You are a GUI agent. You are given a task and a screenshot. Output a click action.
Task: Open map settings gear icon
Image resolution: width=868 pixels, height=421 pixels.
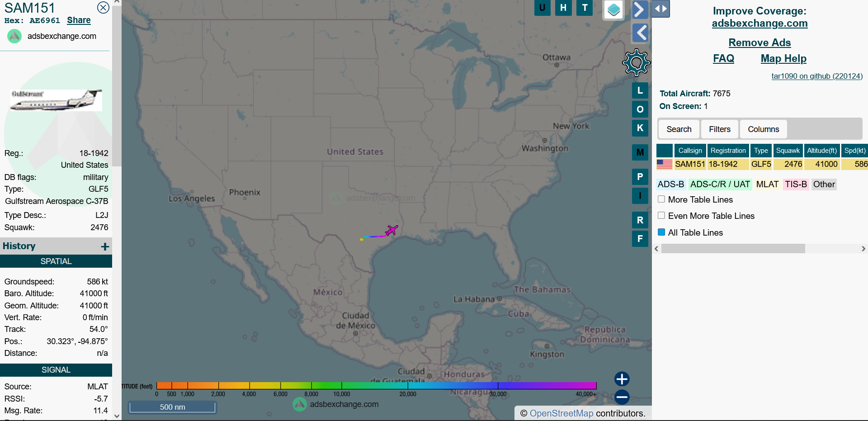pos(636,62)
